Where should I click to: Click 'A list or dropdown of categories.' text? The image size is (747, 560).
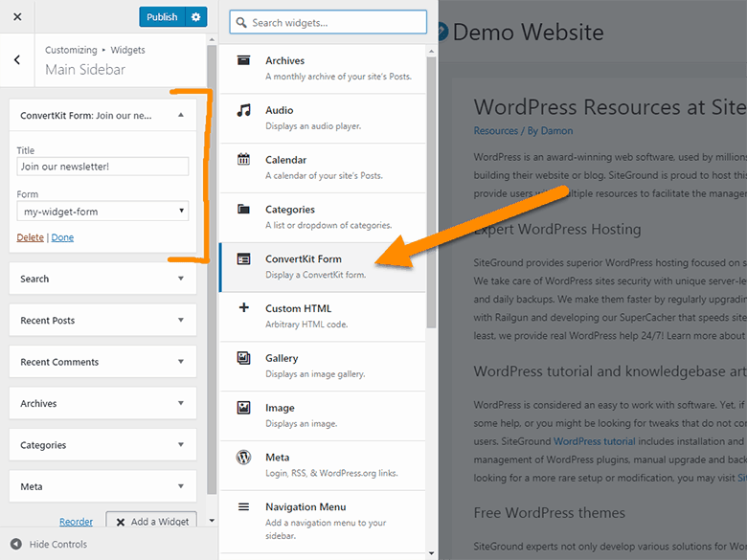coord(328,225)
